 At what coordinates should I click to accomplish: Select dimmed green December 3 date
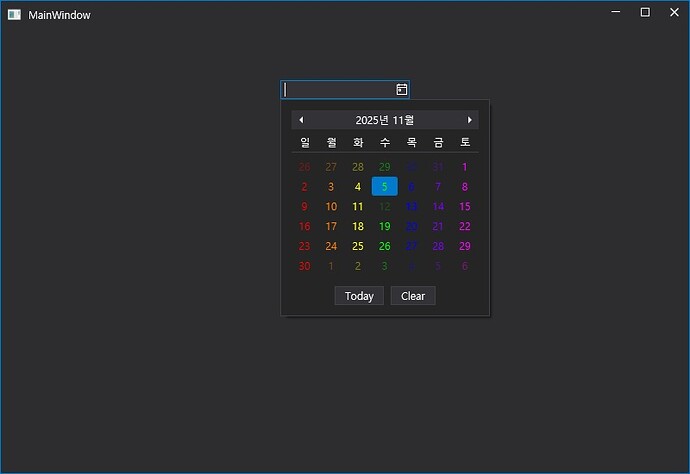[385, 266]
